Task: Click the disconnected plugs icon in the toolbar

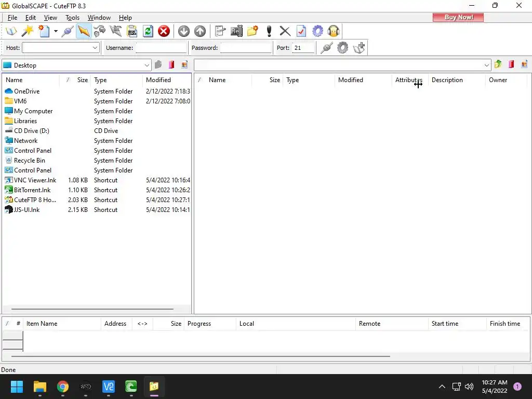Action: tap(100, 31)
